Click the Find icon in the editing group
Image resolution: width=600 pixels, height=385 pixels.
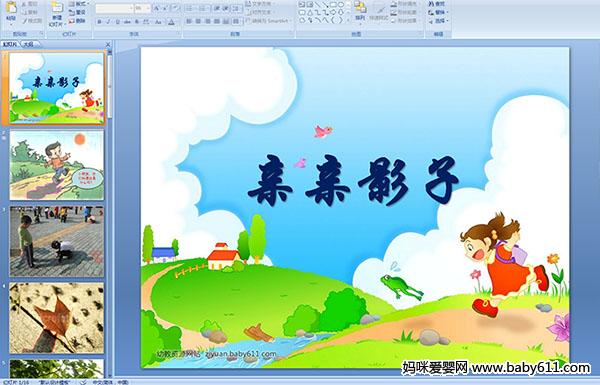coord(436,4)
